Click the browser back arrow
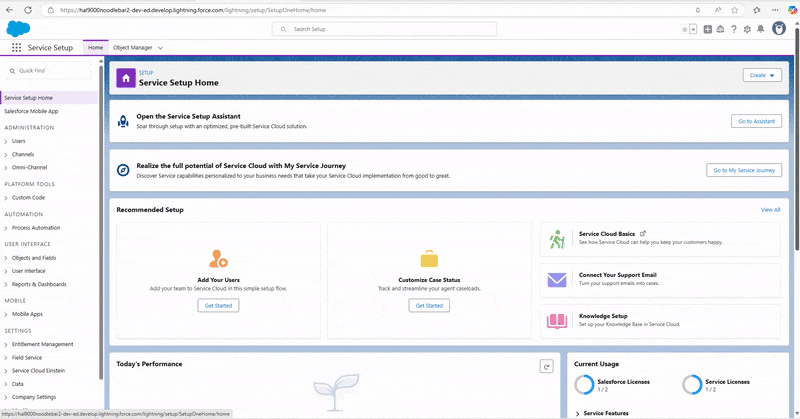 (x=10, y=10)
